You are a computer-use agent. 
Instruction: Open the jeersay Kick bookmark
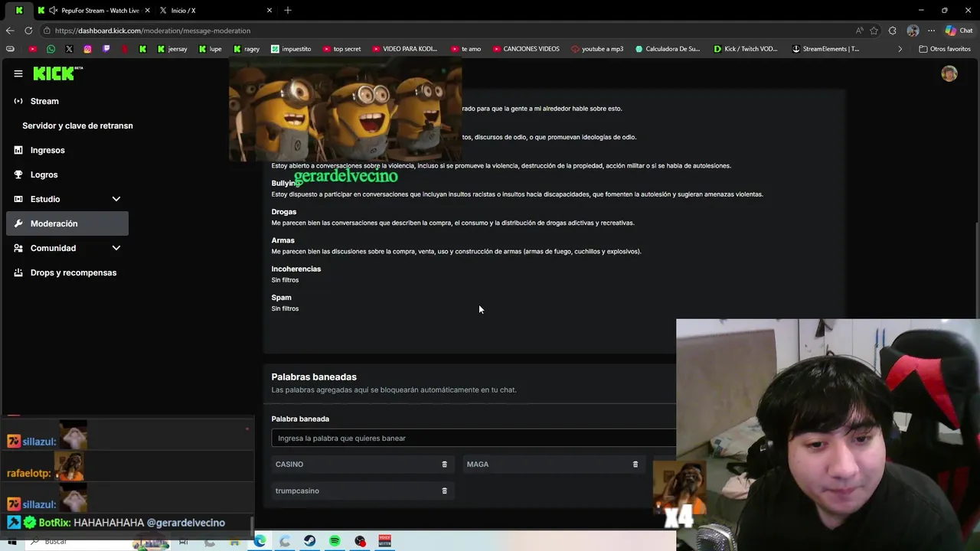point(172,49)
